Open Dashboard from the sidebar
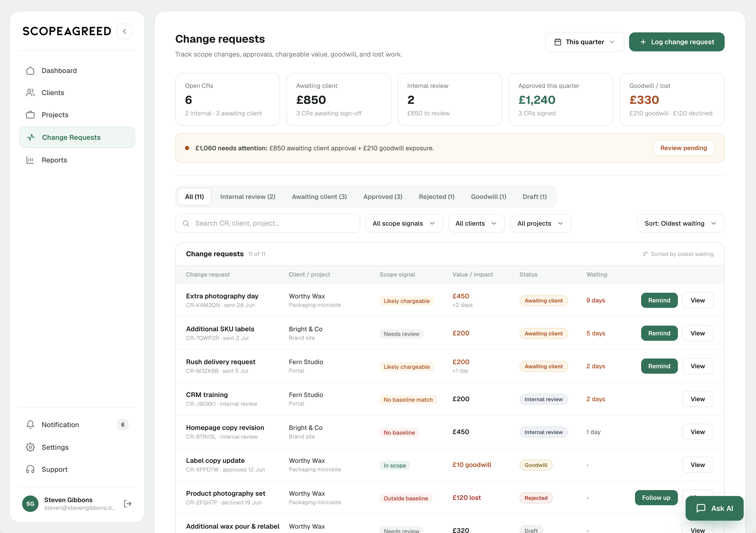 [77, 70]
